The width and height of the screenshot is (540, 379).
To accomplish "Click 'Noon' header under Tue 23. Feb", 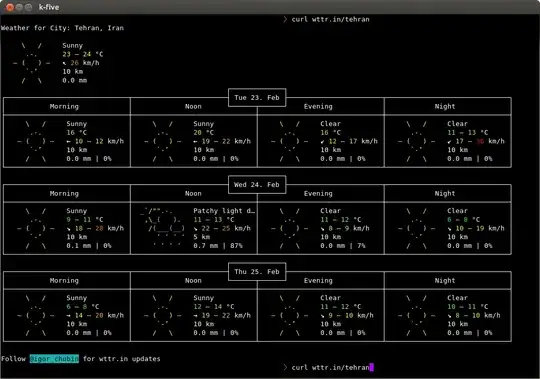I will click(193, 106).
